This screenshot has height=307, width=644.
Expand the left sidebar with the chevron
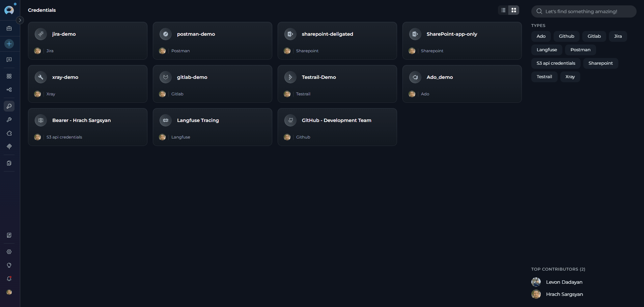(20, 20)
